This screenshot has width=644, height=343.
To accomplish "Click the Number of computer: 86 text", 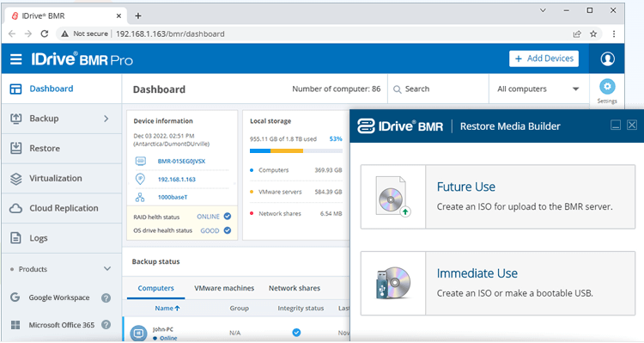I will (336, 89).
